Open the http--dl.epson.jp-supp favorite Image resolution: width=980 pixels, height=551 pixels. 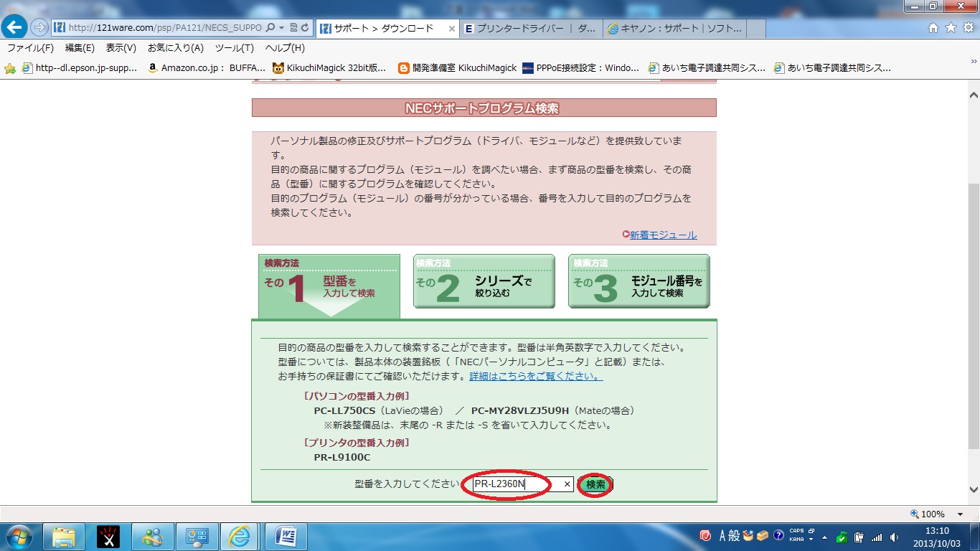tap(80, 68)
